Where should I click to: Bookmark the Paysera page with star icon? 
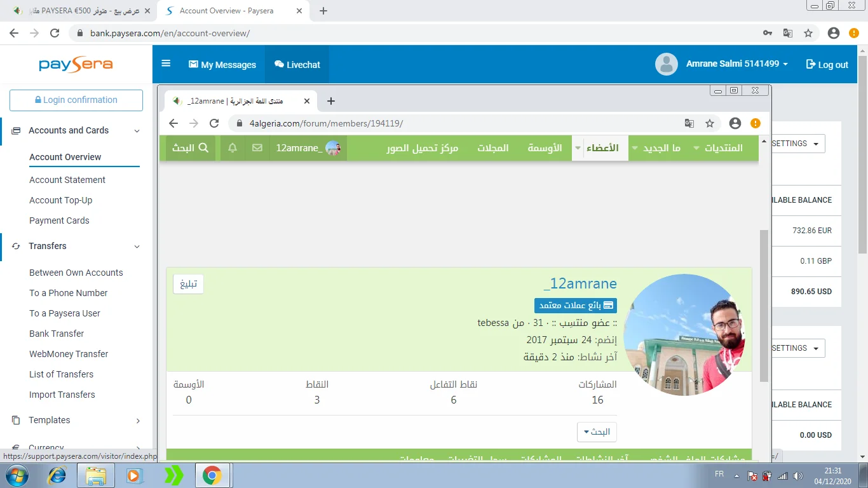(x=808, y=33)
